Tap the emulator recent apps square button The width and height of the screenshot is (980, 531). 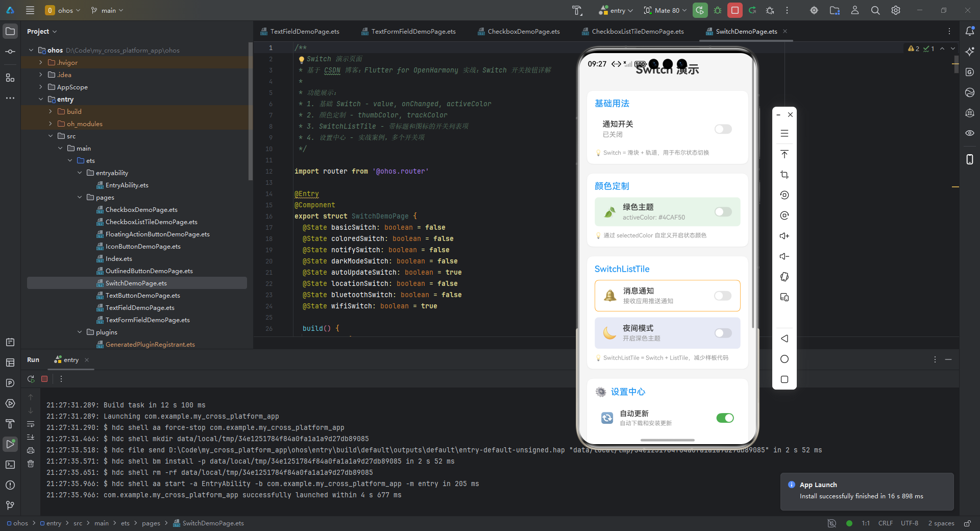click(785, 379)
